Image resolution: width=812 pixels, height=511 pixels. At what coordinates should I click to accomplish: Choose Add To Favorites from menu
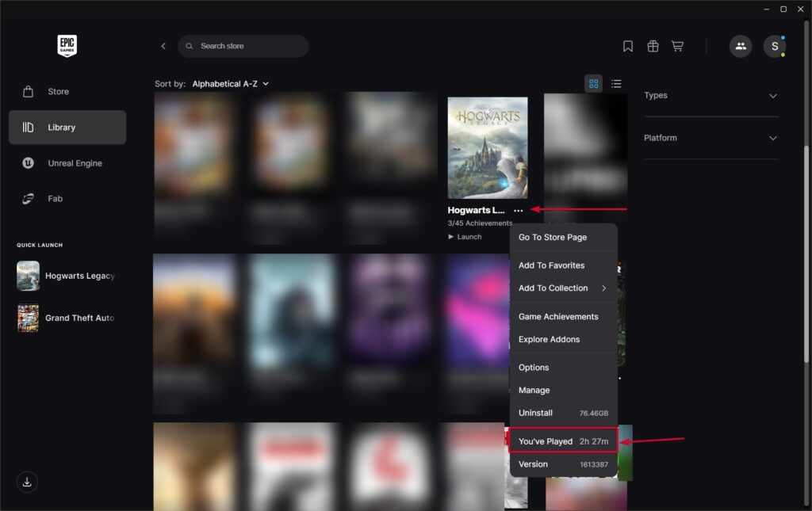(551, 265)
